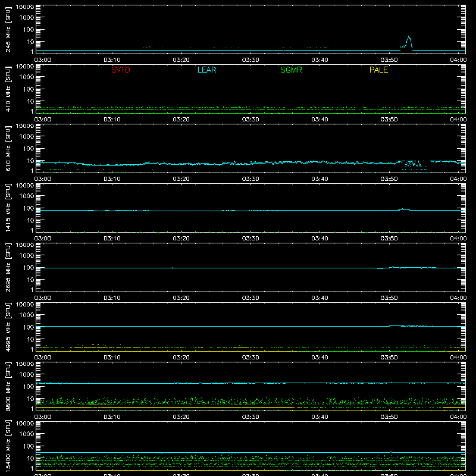Select the 610 MHz [SFU] axis title
The image size is (476, 476).
[x=8, y=148]
